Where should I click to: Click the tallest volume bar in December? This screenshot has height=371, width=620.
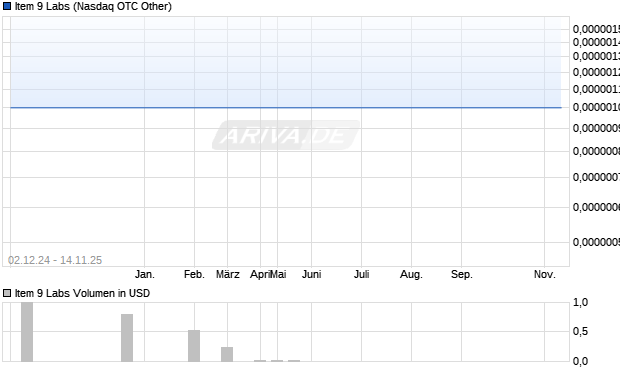tap(27, 332)
